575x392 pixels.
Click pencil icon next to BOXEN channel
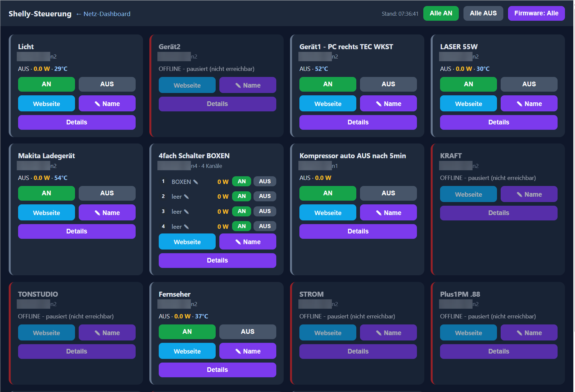click(x=196, y=182)
